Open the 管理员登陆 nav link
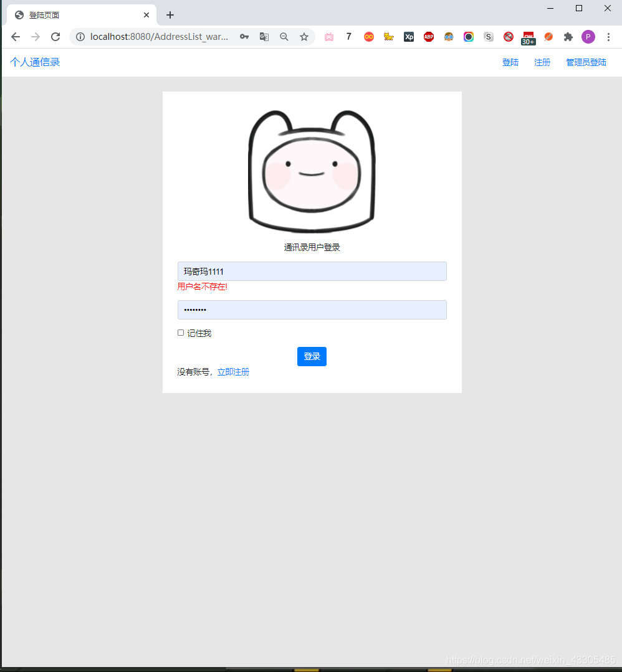The width and height of the screenshot is (622, 672). coord(586,62)
